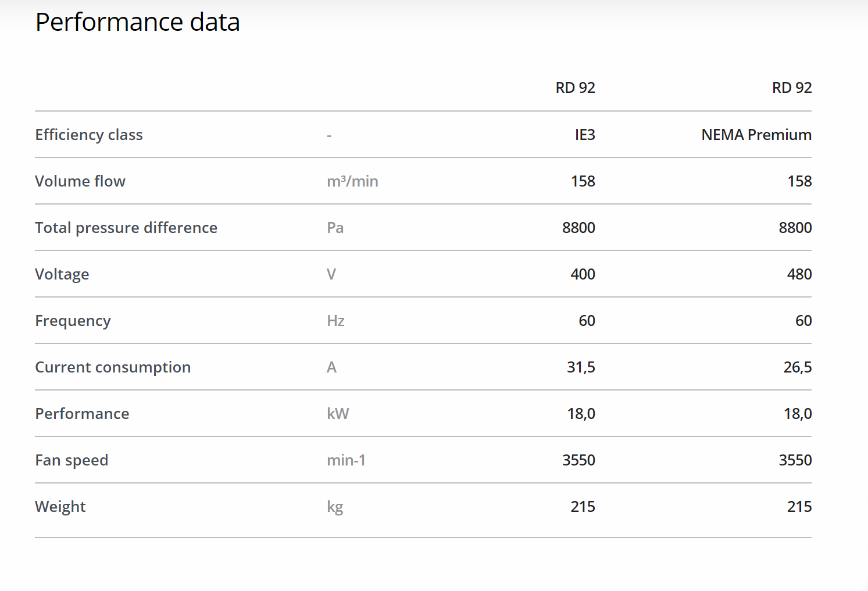Click the "Voltage" row label
Image resolution: width=868 pixels, height=591 pixels.
[62, 274]
